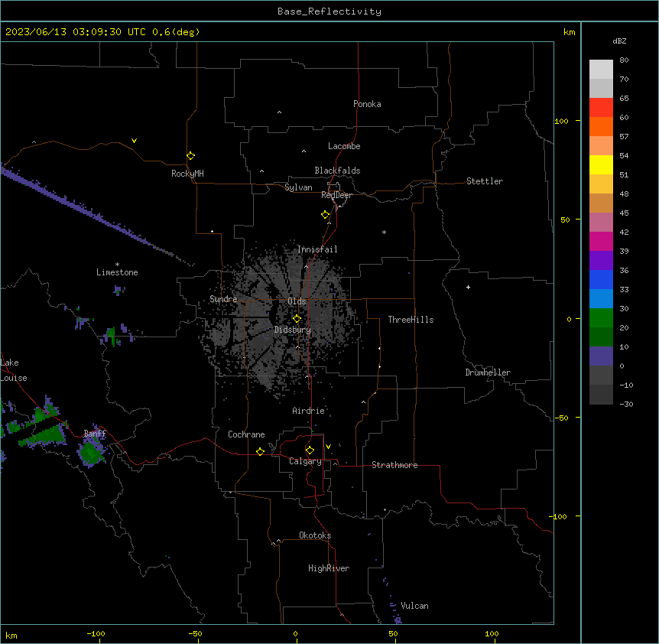Select the Cochrane label
The height and width of the screenshot is (644, 659).
[246, 434]
